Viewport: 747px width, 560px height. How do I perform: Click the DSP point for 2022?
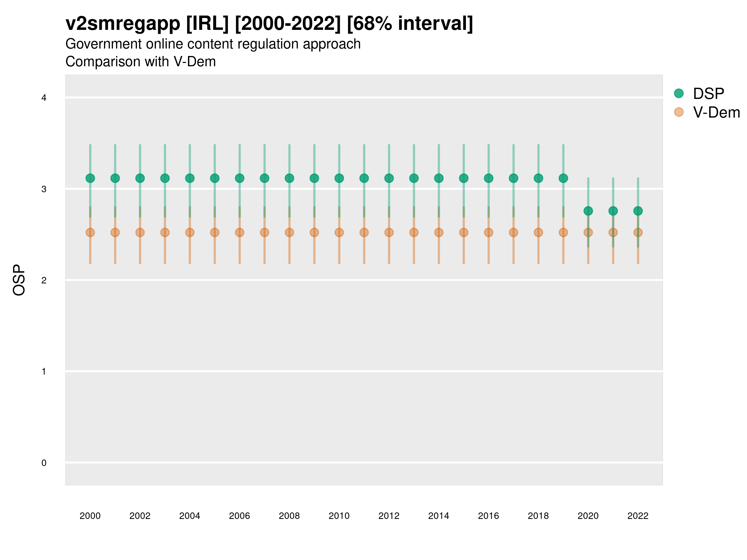pos(637,211)
